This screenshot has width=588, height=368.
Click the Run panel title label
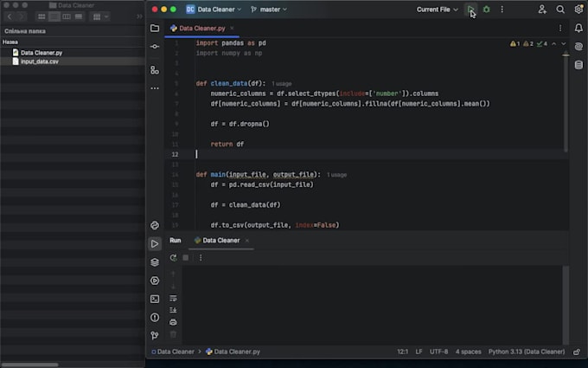click(176, 241)
